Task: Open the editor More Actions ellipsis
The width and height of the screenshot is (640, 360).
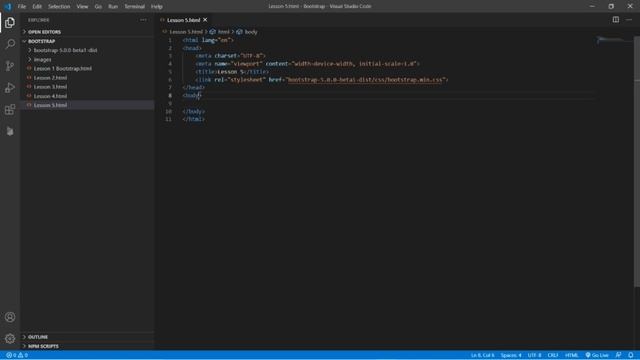Action: click(x=629, y=20)
